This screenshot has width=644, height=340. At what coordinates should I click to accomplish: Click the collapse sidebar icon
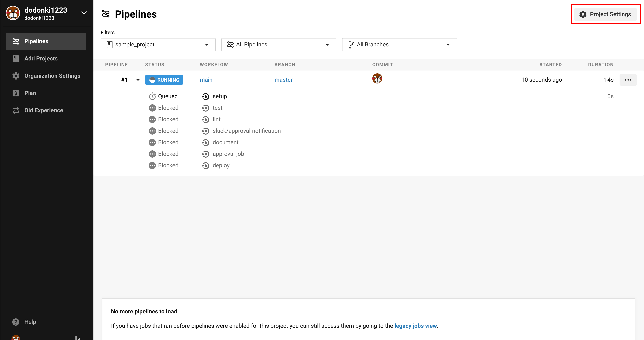77,338
